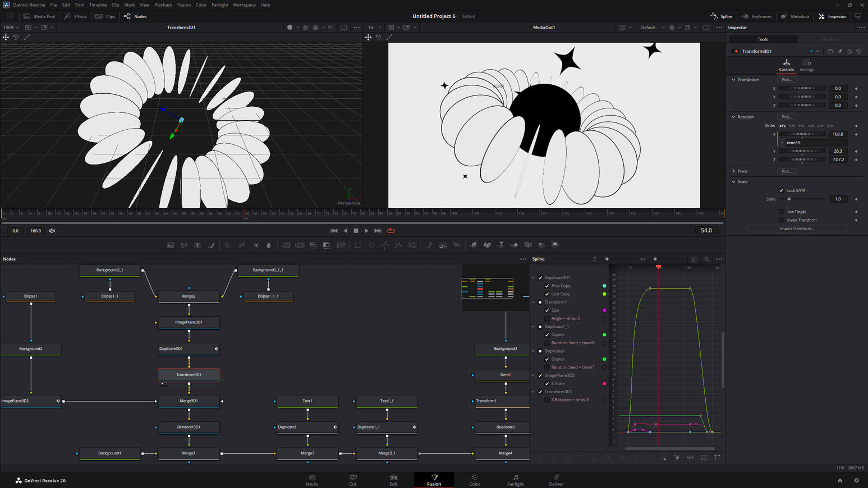Screen dimensions: 868x488
Task: Open the left viewer 100% zoom dropdown
Action: [11, 27]
